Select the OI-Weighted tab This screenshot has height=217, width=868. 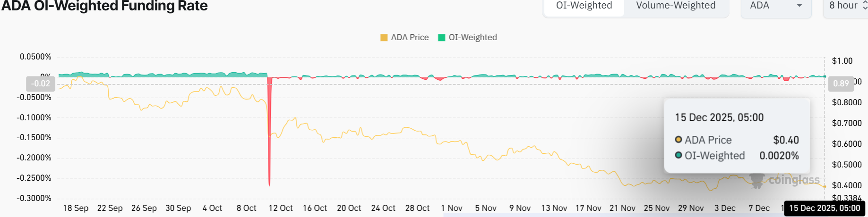click(584, 6)
